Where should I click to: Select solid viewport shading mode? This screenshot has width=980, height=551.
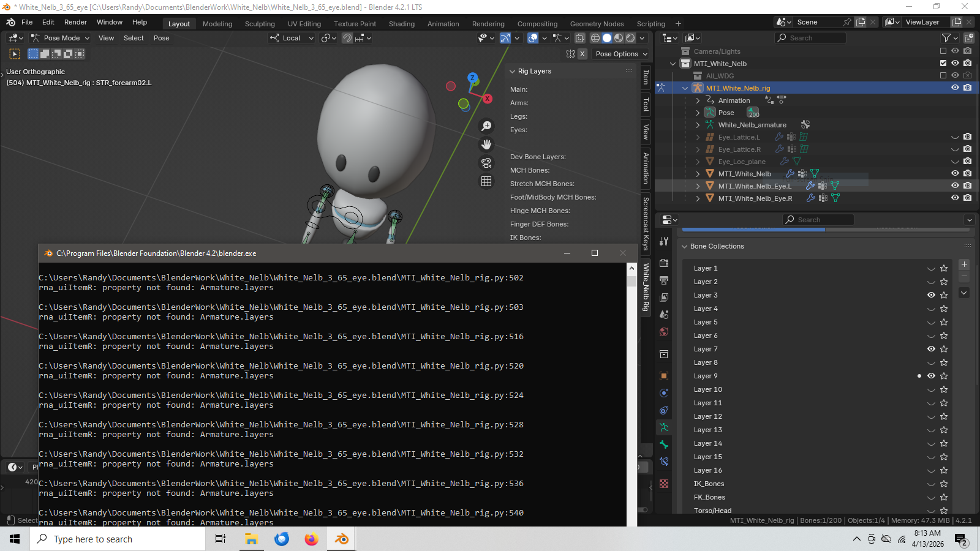(x=607, y=38)
